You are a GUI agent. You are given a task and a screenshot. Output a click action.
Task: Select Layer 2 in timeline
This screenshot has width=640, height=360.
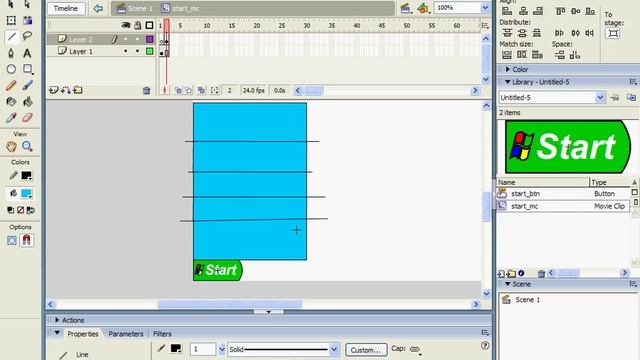[x=81, y=39]
